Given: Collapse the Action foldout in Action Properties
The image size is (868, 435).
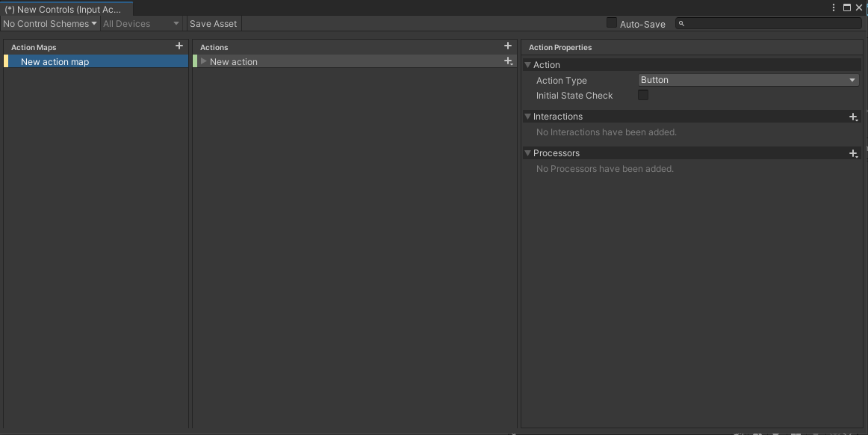Looking at the screenshot, I should [x=527, y=65].
